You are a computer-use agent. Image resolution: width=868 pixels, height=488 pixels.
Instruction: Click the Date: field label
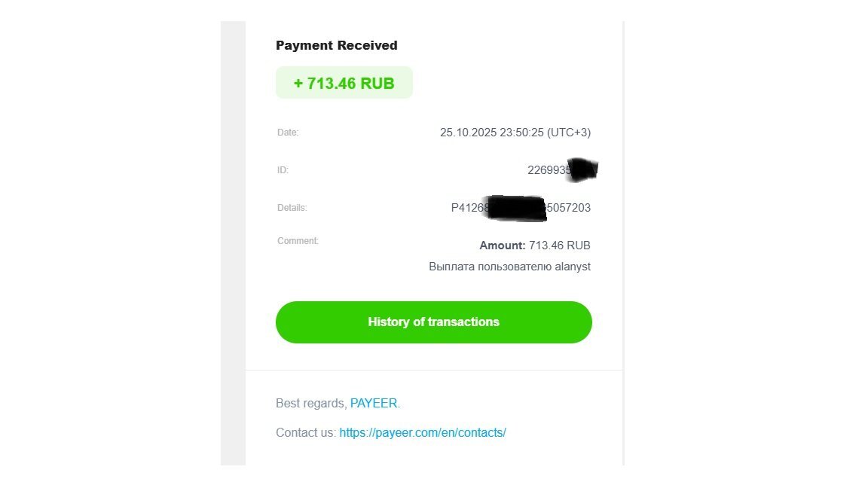pyautogui.click(x=288, y=133)
